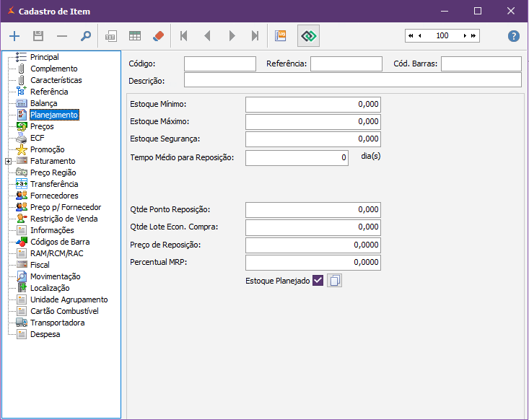Viewport: 529px width, 420px height.
Task: Click the Percentual MRP field
Action: pyautogui.click(x=312, y=263)
